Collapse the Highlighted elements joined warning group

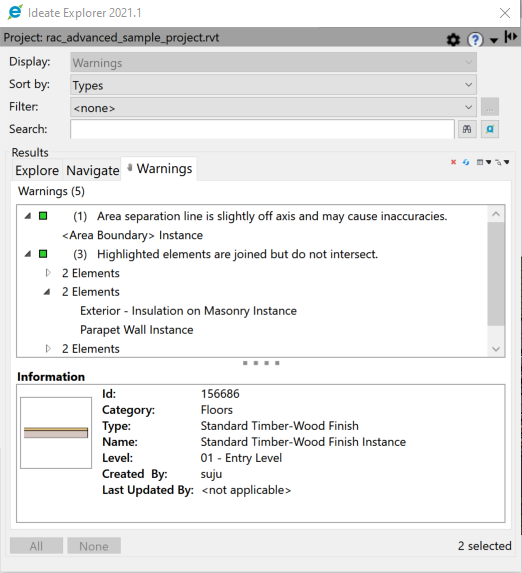(28, 254)
